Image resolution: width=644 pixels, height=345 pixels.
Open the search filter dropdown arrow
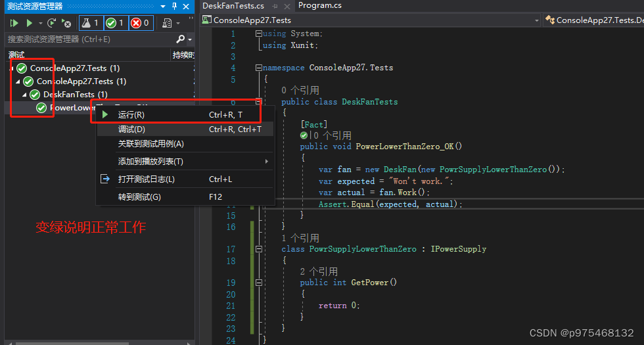190,39
